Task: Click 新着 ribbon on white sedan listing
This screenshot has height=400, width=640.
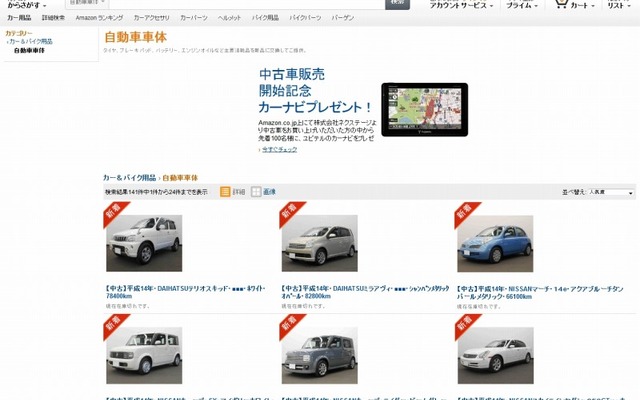Action: pos(464,324)
